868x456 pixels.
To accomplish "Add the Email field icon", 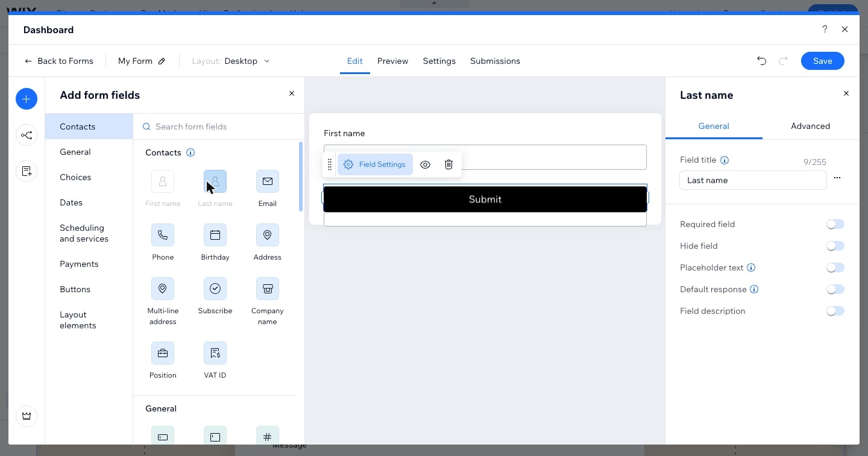I will [x=268, y=181].
